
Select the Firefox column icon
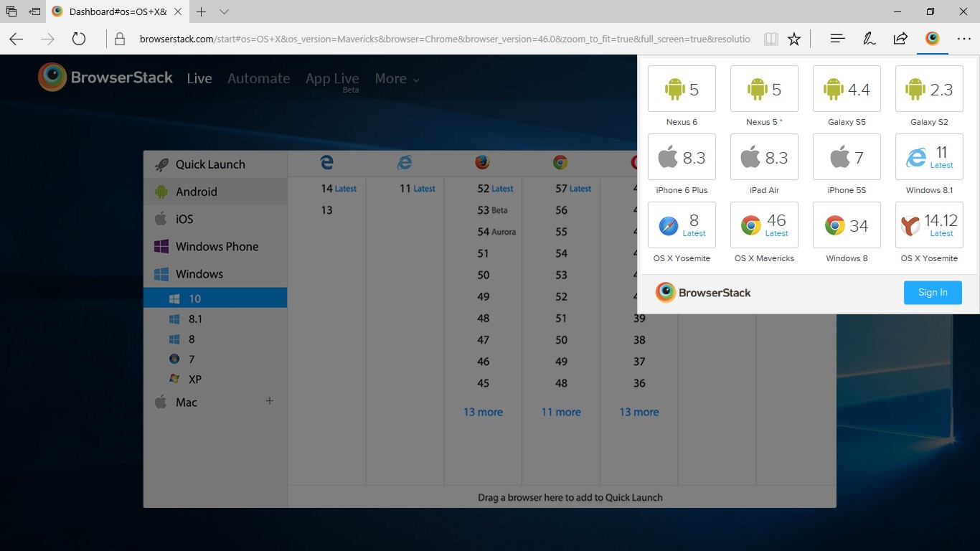[482, 163]
